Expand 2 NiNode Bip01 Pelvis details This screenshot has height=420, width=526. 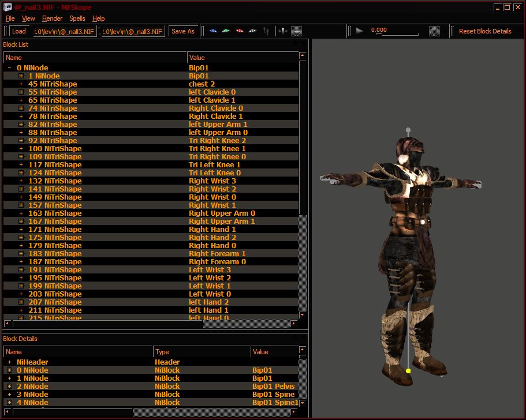9,386
